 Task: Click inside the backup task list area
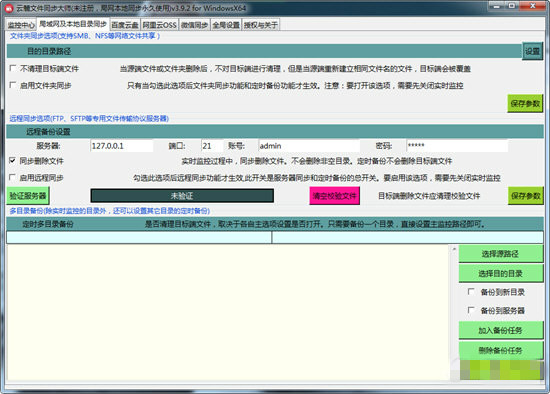228,313
